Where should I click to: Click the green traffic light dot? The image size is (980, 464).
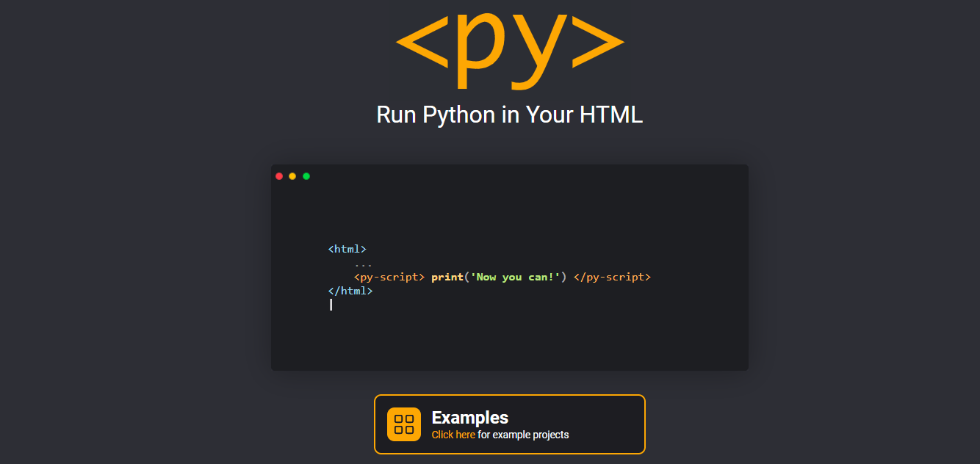306,175
